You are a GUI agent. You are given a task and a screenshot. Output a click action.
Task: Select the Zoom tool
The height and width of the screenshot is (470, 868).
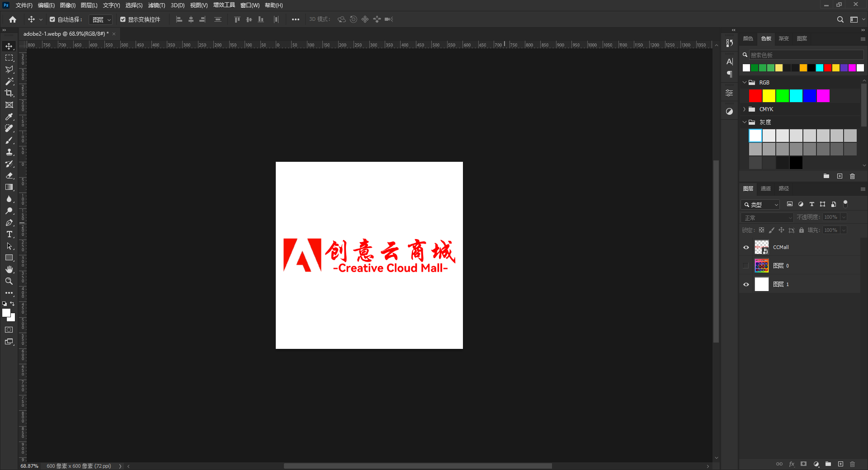[x=9, y=281]
